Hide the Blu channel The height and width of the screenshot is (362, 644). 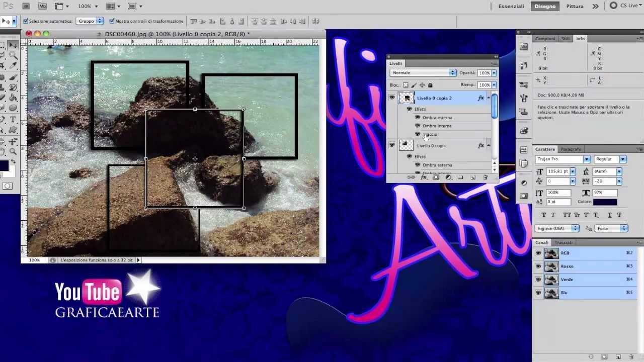click(538, 293)
